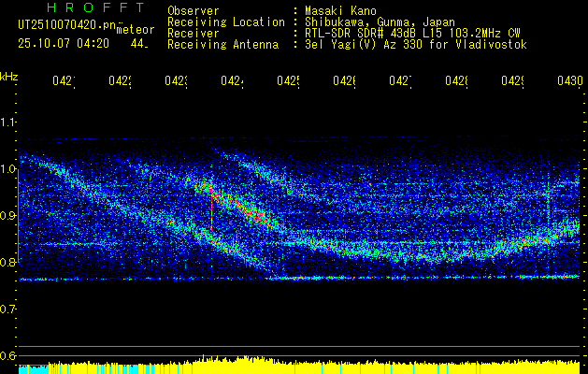
Task: Click time marker 0421
Action: click(64, 81)
